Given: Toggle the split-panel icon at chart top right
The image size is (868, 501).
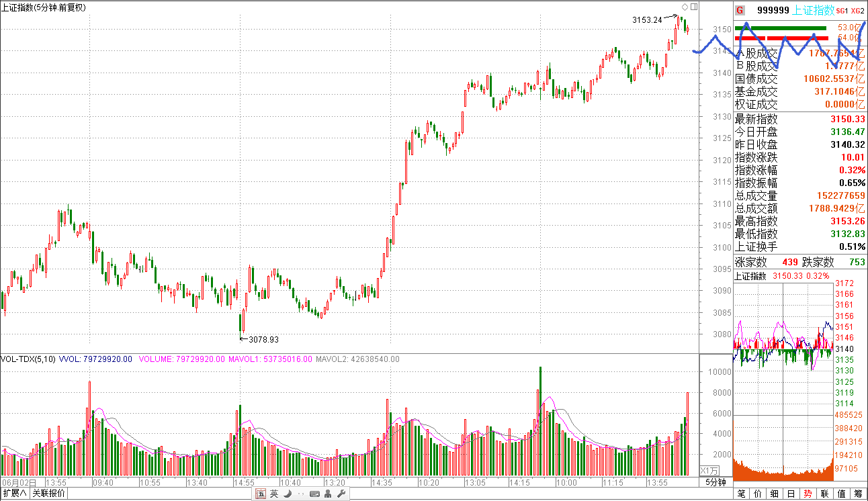Looking at the screenshot, I should tap(693, 7).
